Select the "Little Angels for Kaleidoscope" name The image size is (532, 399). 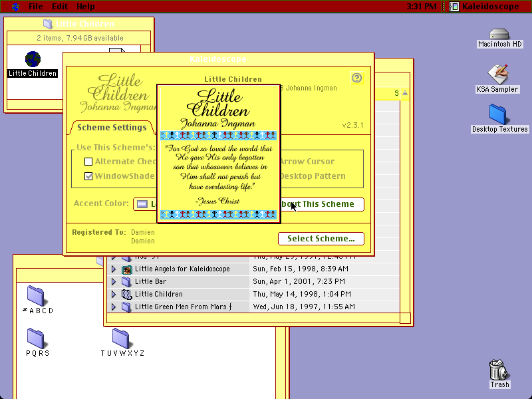[182, 269]
